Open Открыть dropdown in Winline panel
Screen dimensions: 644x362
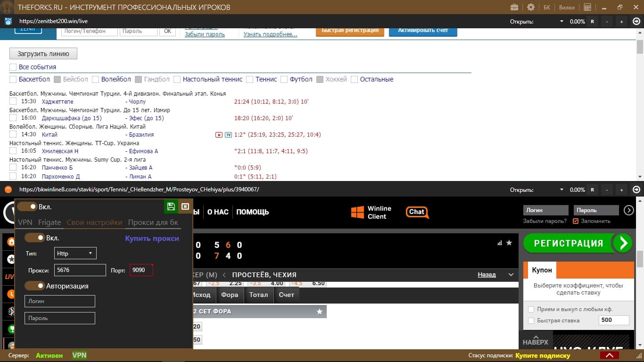561,189
